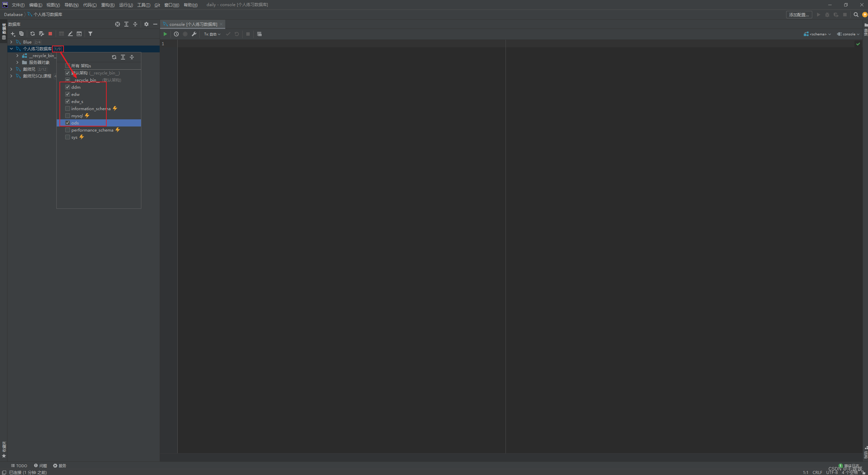
Task: Click the CRLF line separator indicator
Action: tap(817, 472)
